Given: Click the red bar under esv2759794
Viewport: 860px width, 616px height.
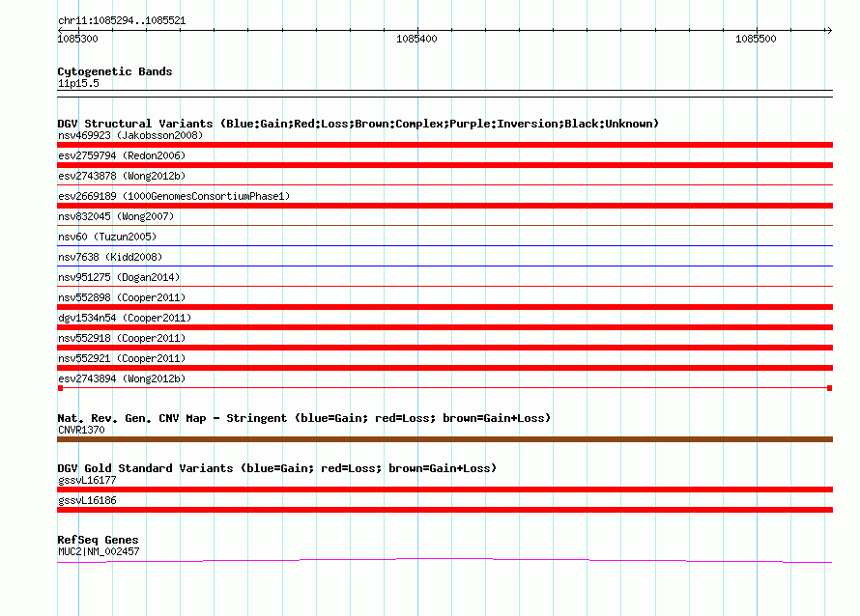Looking at the screenshot, I should point(444,165).
